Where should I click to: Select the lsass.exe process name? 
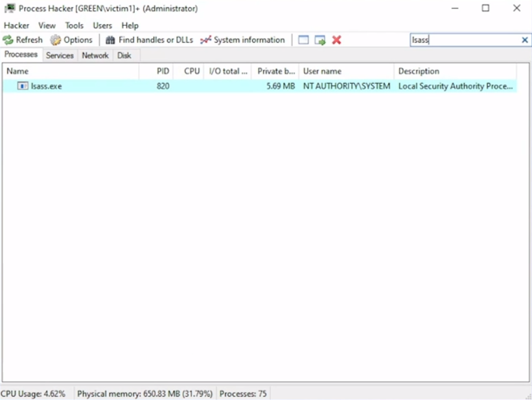[x=47, y=86]
